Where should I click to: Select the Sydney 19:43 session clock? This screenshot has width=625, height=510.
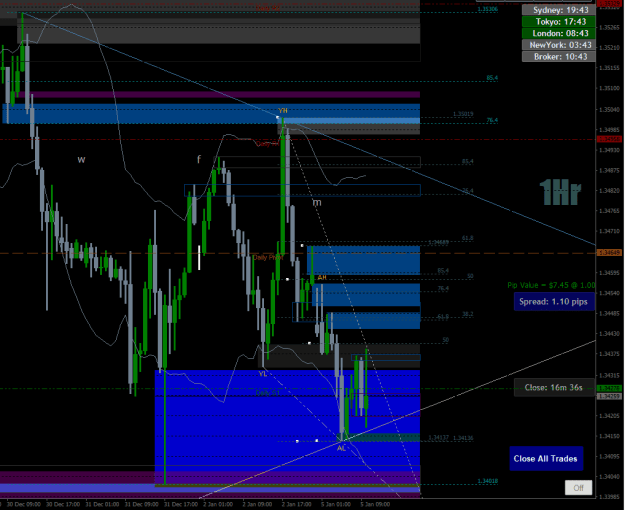click(x=559, y=10)
